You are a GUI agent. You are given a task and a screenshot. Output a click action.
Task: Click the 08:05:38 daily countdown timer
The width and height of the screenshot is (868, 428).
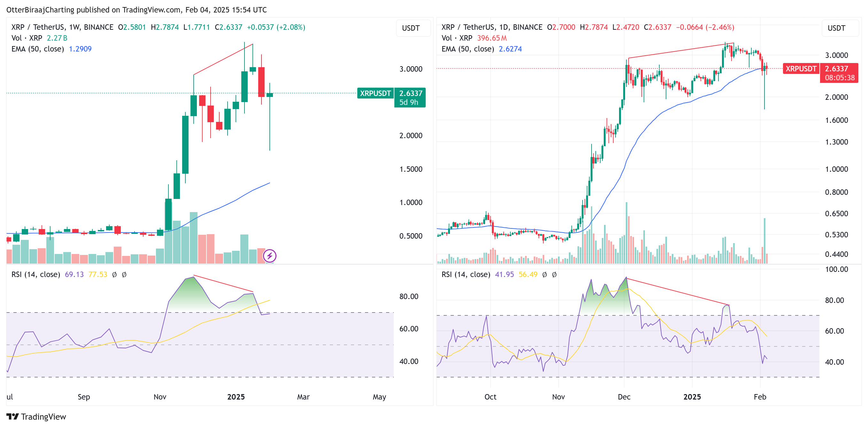tap(840, 78)
